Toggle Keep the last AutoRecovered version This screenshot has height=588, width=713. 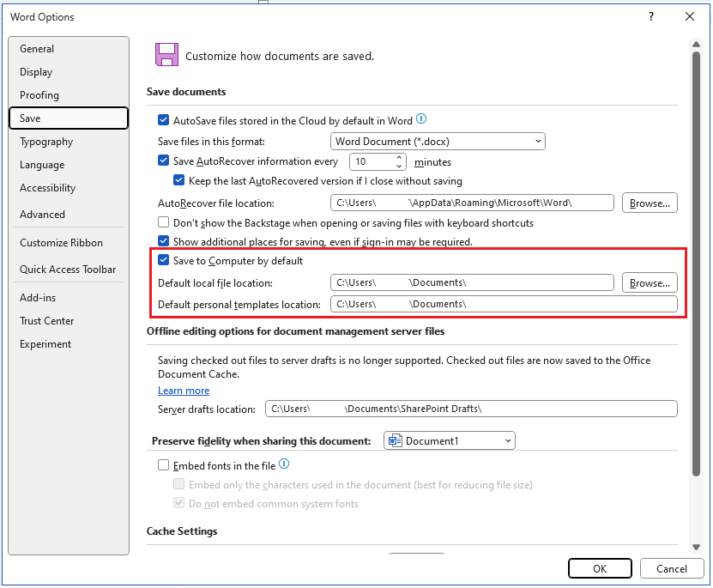178,180
